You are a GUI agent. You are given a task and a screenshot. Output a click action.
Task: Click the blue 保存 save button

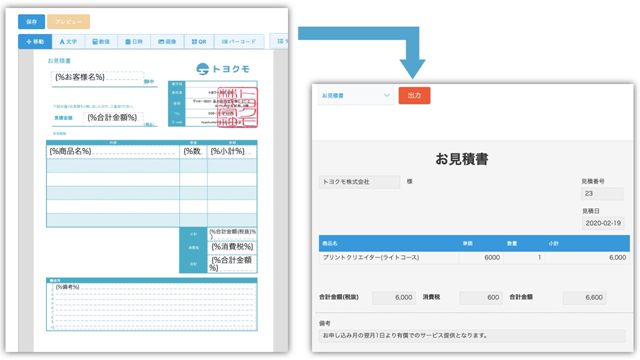tap(31, 22)
